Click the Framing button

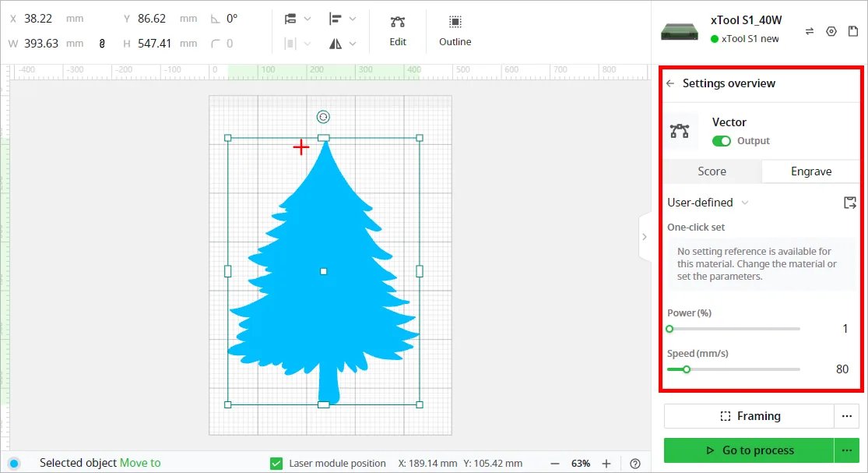pos(749,416)
